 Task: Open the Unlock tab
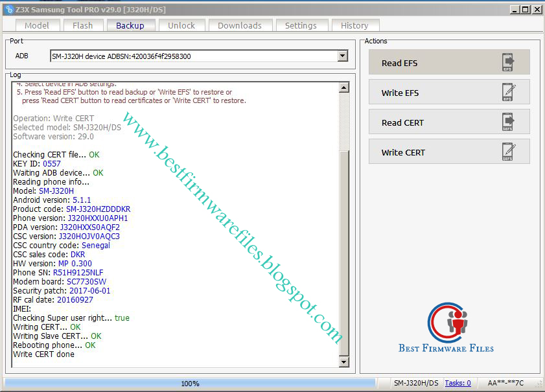click(x=181, y=26)
